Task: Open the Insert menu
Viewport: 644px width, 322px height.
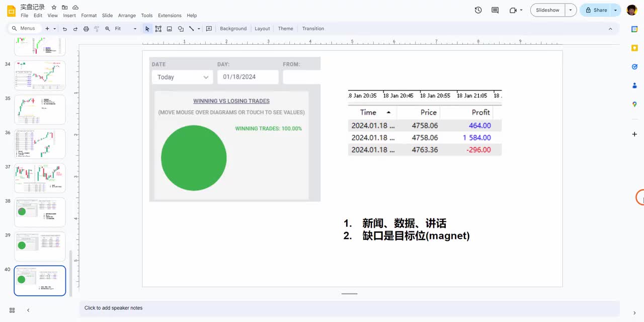Action: (69, 16)
